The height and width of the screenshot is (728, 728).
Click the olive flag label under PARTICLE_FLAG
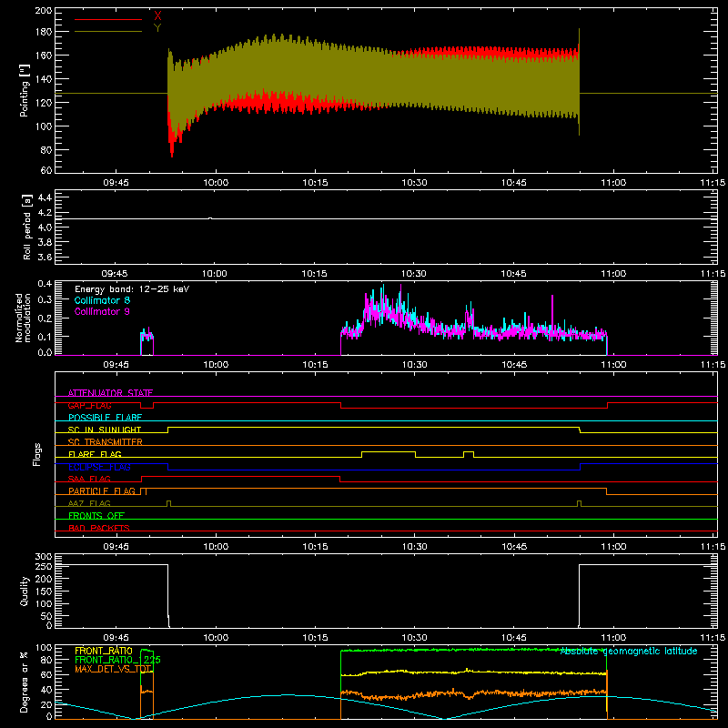89,503
